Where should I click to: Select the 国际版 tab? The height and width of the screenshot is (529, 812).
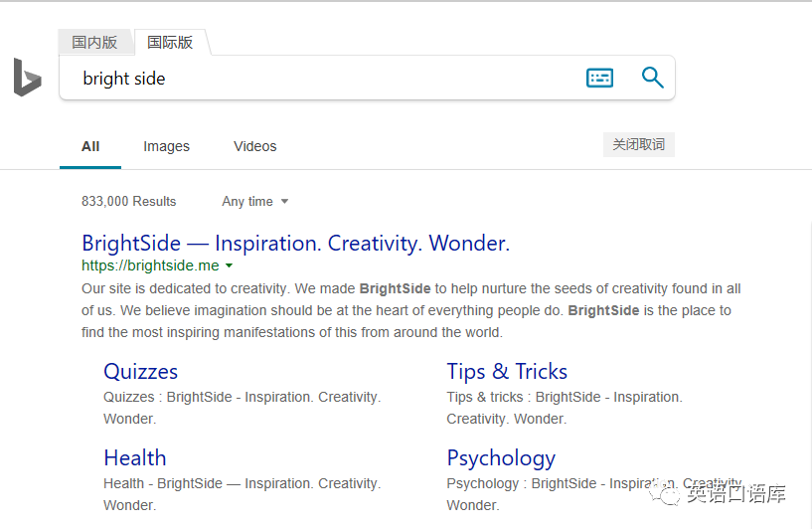tap(170, 42)
